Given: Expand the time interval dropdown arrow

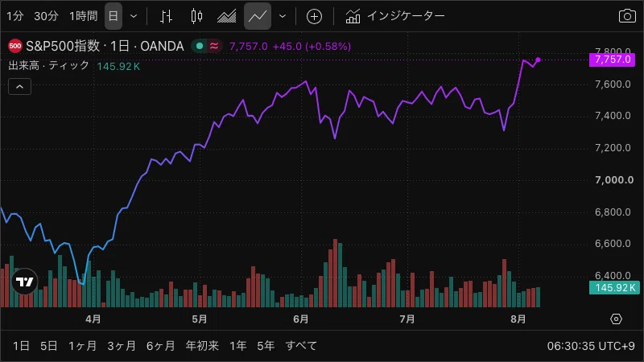Looking at the screenshot, I should [134, 16].
